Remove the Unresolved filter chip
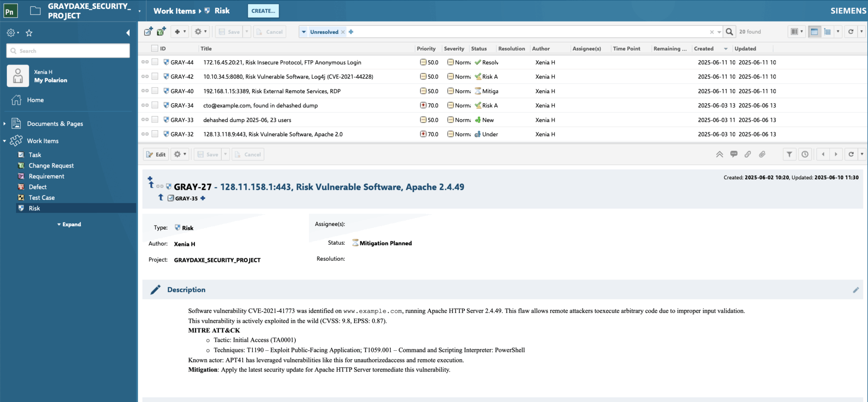Screen dimensions: 868x402 click(x=343, y=32)
